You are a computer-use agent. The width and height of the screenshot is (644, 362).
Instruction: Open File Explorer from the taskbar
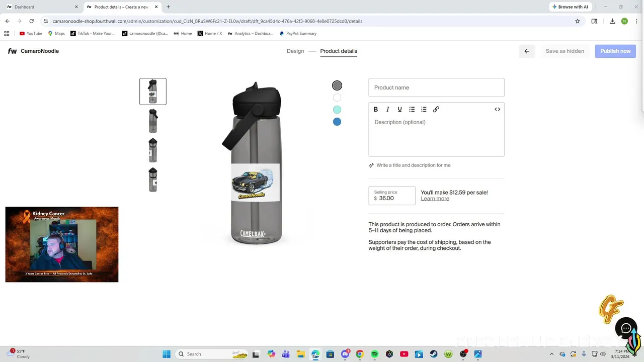(300, 354)
